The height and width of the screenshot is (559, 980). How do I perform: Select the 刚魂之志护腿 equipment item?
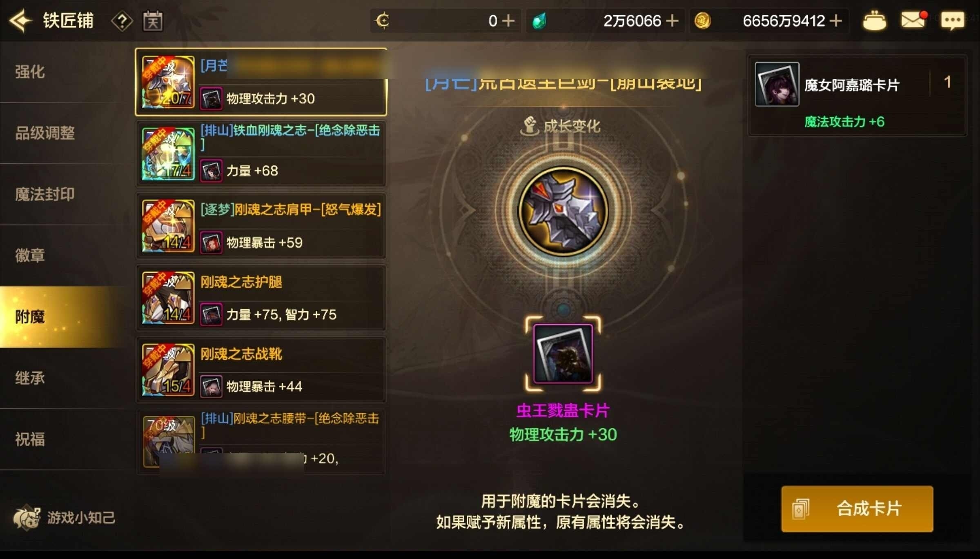click(x=261, y=298)
